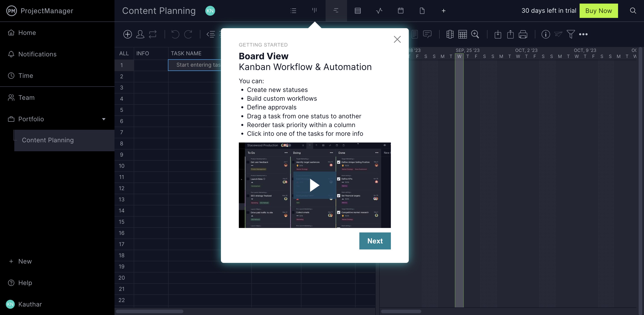644x315 pixels.
Task: Open the Sheet view icon
Action: [358, 11]
